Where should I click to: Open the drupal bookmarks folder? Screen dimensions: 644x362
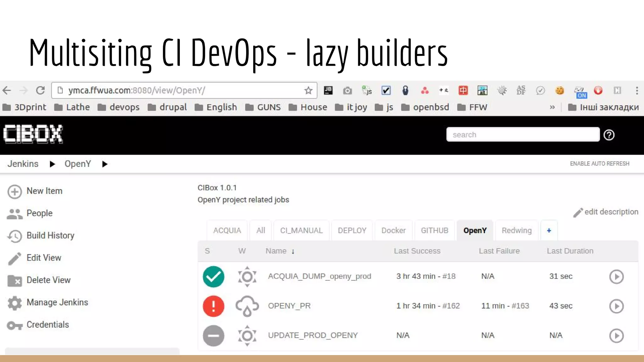tap(167, 107)
